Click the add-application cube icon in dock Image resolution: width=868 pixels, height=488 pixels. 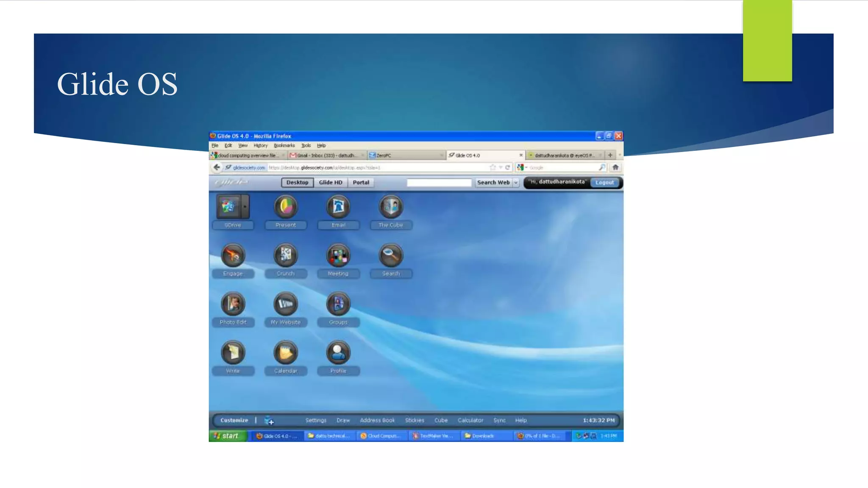[x=269, y=421]
